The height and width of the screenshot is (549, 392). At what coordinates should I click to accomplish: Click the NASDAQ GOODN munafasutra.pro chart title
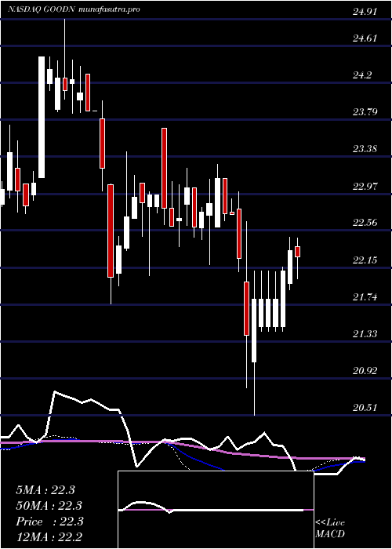tap(74, 9)
